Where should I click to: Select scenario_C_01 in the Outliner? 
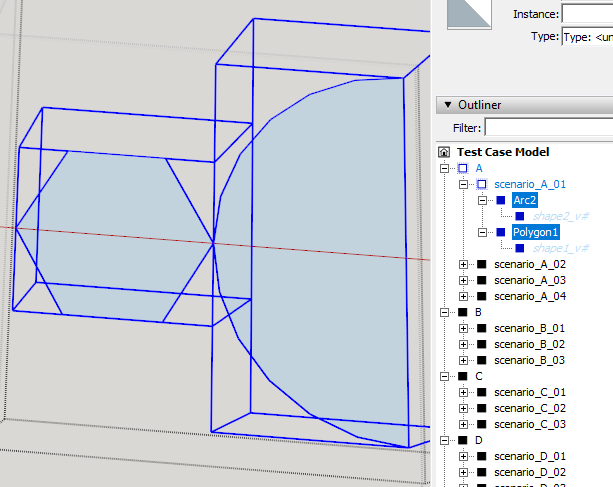(x=530, y=392)
